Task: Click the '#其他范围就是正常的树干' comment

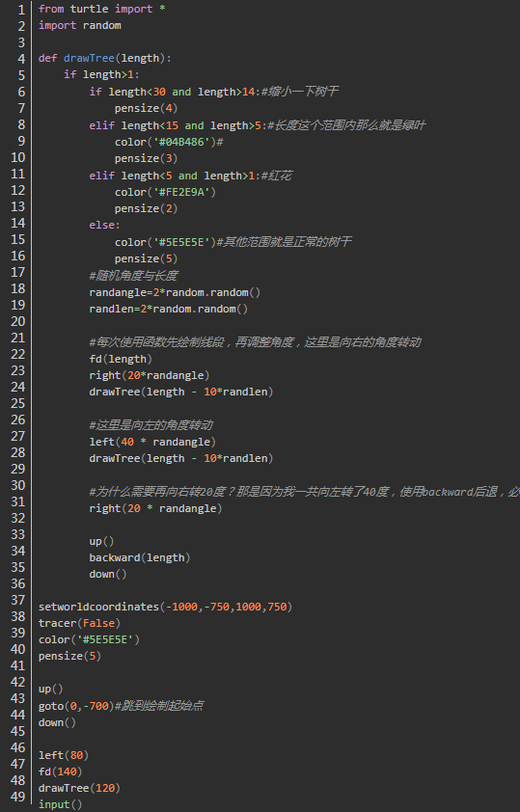Action: (x=285, y=242)
